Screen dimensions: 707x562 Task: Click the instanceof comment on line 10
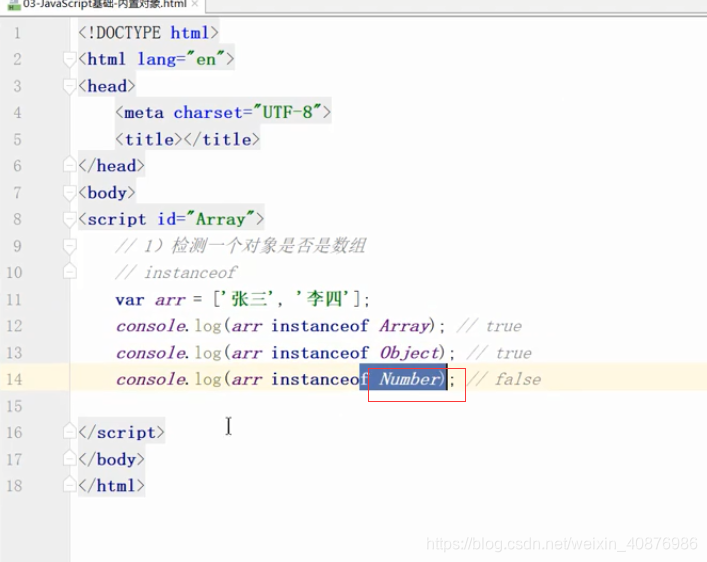pos(176,272)
